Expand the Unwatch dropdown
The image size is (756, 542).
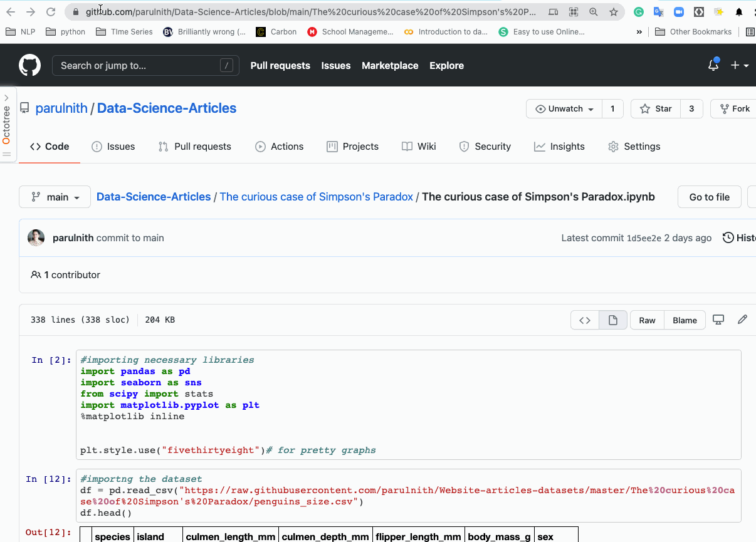(564, 108)
